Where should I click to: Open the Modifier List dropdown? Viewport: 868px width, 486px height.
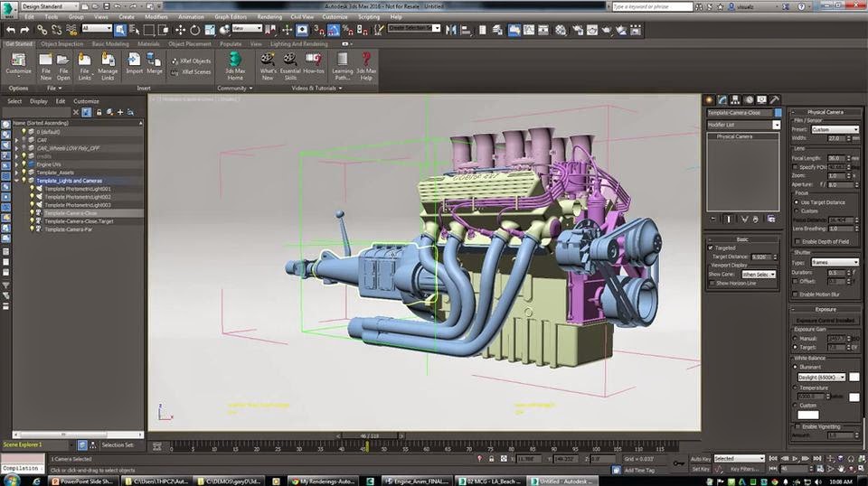[x=741, y=125]
